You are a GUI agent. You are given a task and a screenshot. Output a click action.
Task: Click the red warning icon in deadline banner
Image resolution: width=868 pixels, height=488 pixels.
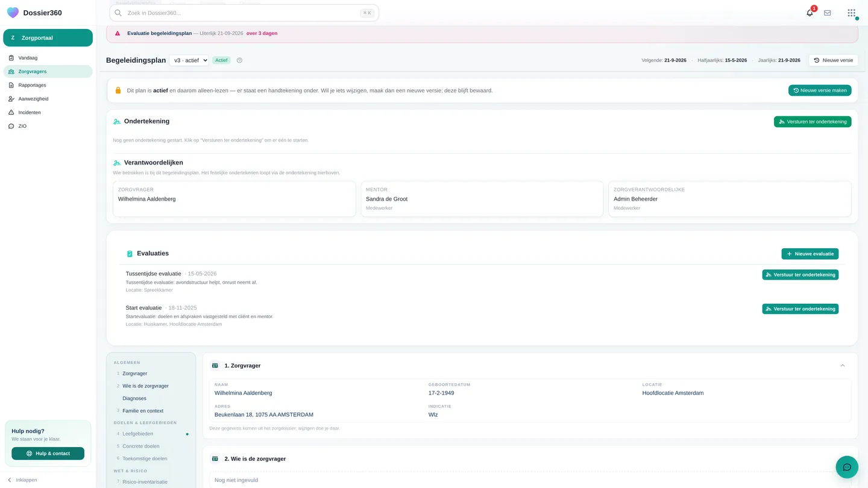coord(118,34)
